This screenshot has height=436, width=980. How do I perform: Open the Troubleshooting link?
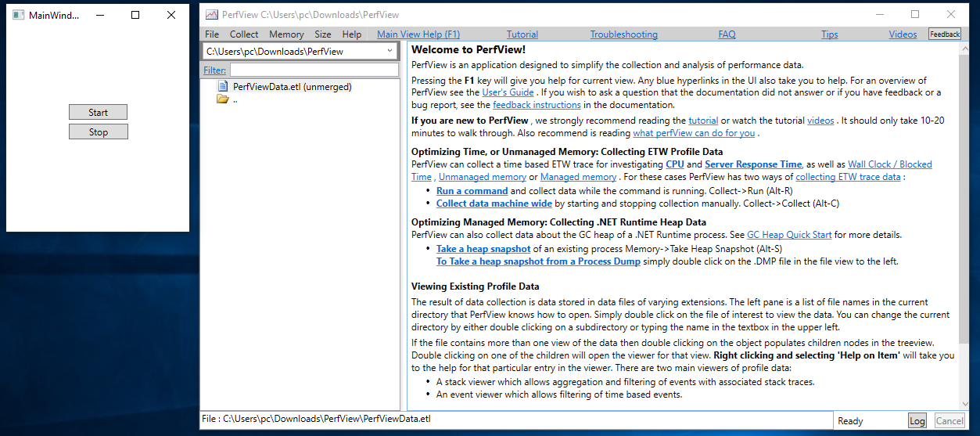[623, 34]
